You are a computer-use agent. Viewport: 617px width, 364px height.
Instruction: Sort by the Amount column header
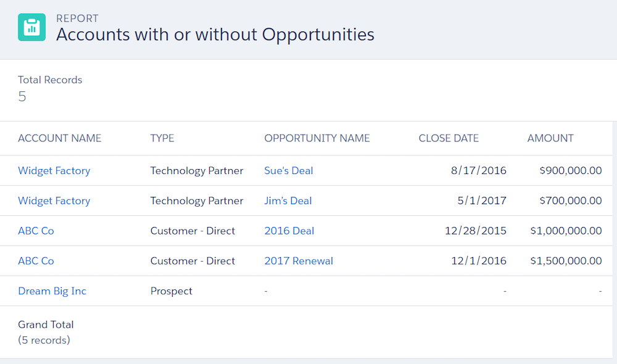(550, 138)
